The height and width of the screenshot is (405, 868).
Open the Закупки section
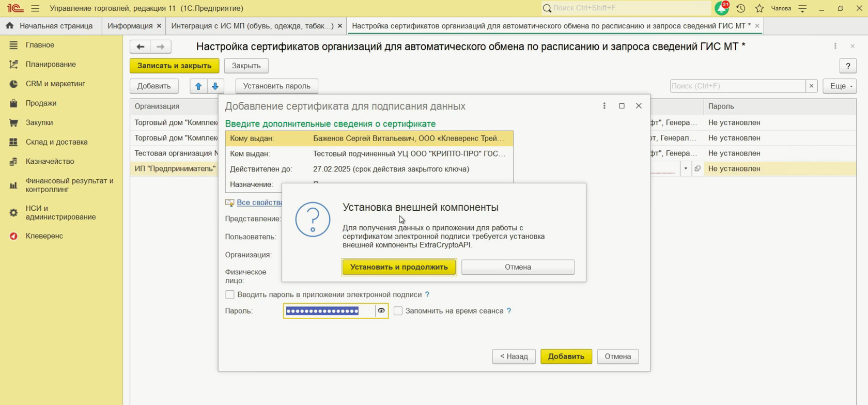(39, 123)
